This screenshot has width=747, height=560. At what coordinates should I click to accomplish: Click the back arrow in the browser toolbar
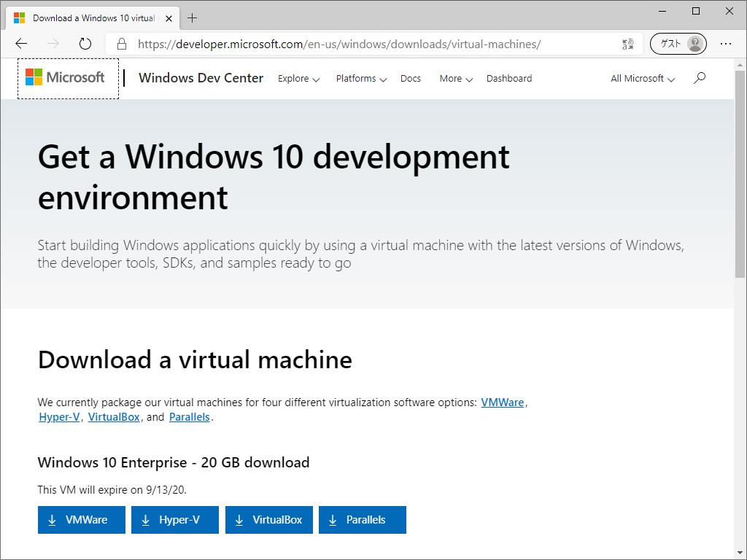(x=21, y=44)
